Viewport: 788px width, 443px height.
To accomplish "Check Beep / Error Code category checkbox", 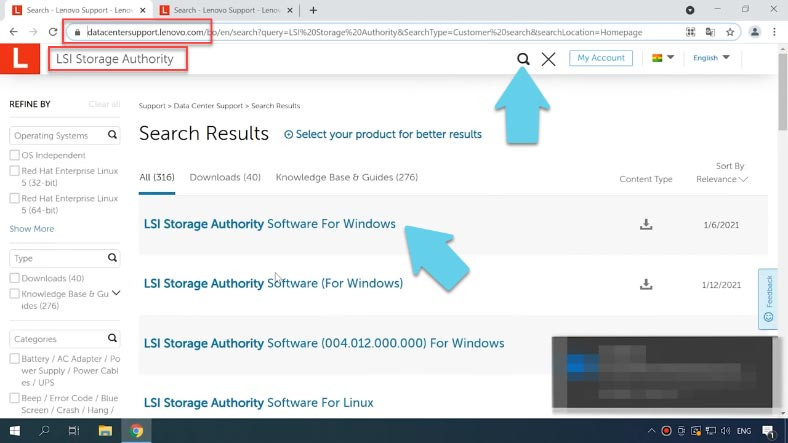I will [15, 398].
